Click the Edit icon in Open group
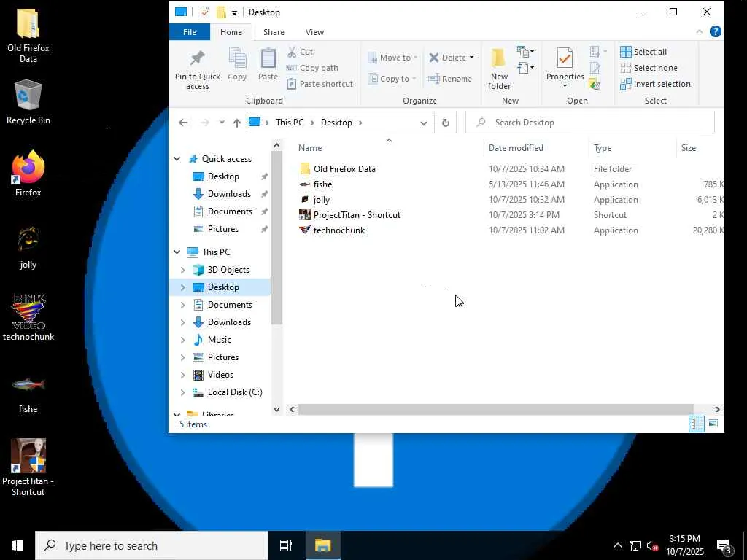 point(595,68)
